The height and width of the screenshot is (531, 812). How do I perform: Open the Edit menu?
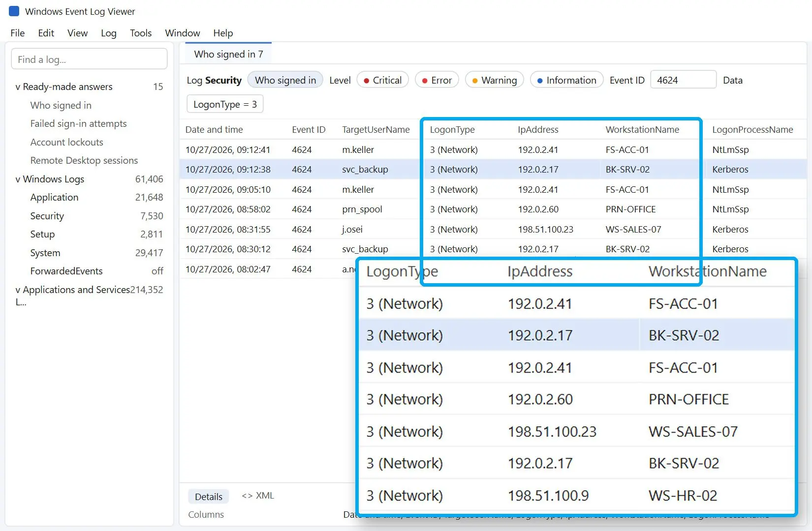(46, 33)
